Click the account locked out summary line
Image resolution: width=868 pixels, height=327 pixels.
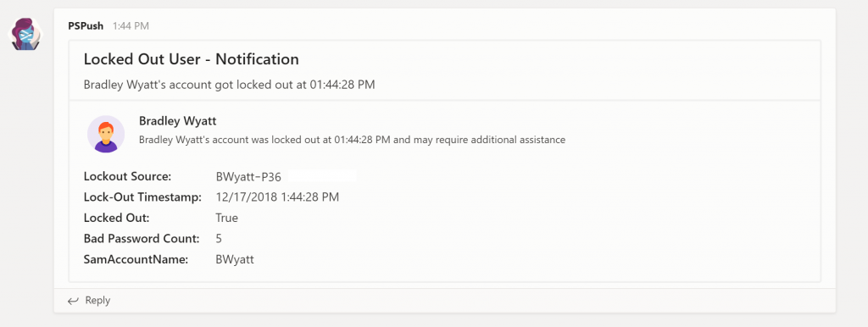(229, 85)
